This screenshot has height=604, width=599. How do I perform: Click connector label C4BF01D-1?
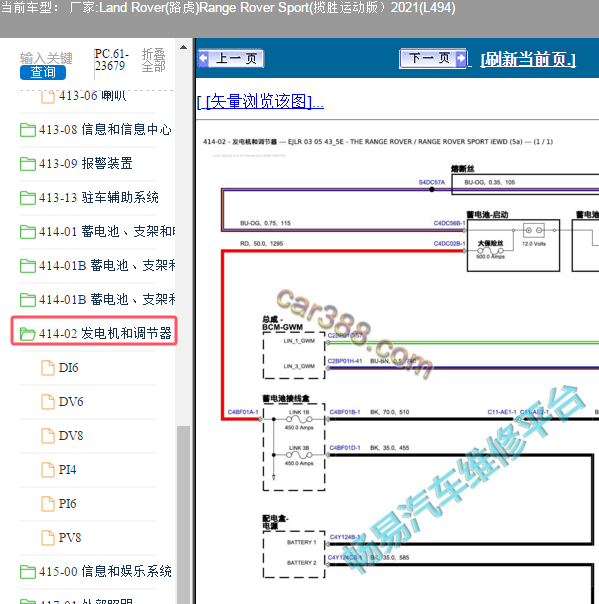[345, 448]
